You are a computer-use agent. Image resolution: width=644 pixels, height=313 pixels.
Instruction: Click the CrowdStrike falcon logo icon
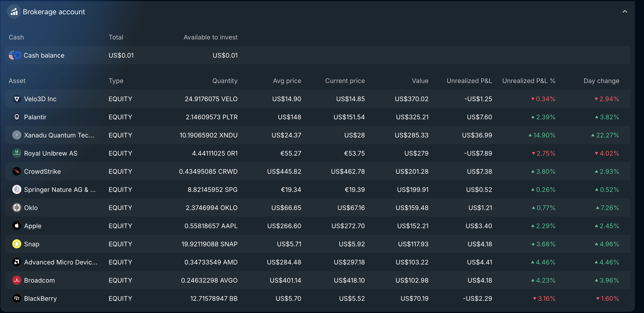pyautogui.click(x=17, y=171)
